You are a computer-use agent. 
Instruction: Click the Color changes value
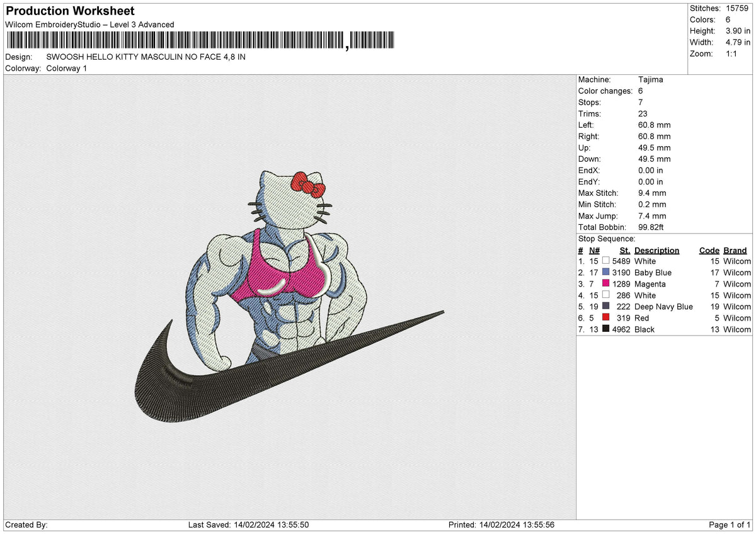641,91
